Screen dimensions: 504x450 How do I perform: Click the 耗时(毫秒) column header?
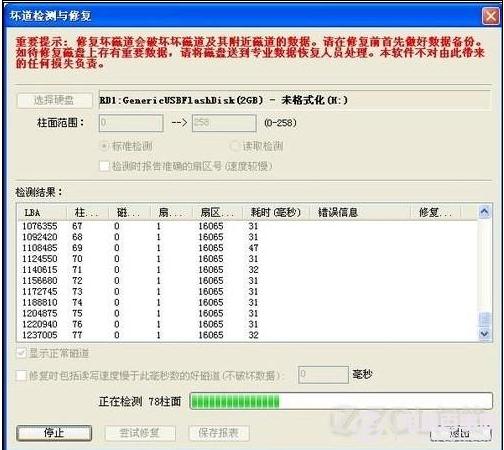(x=276, y=212)
